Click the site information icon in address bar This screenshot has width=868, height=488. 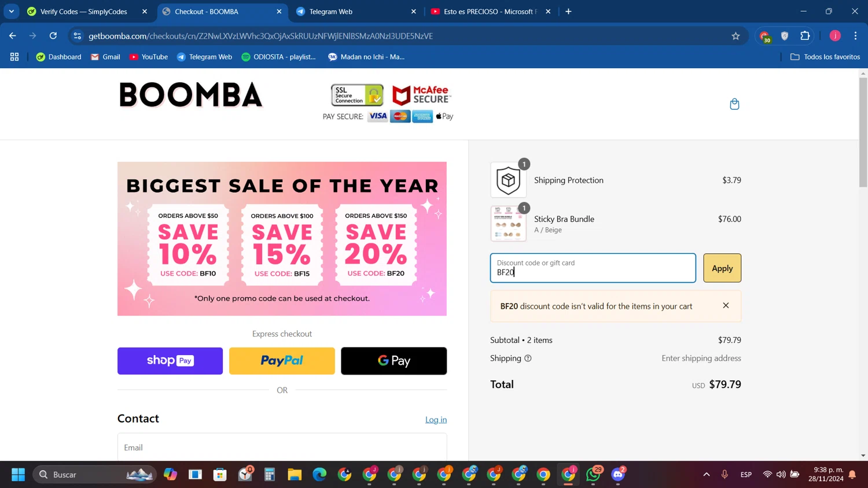(x=78, y=36)
